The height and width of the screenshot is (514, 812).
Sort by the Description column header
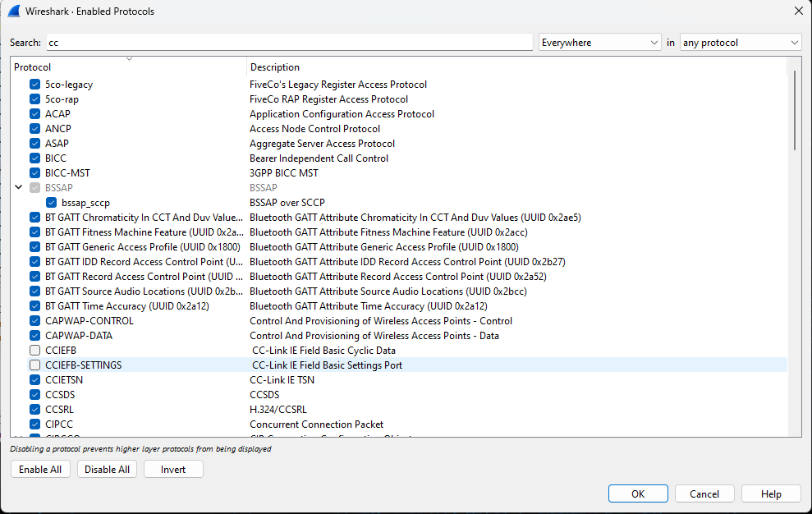[516, 67]
